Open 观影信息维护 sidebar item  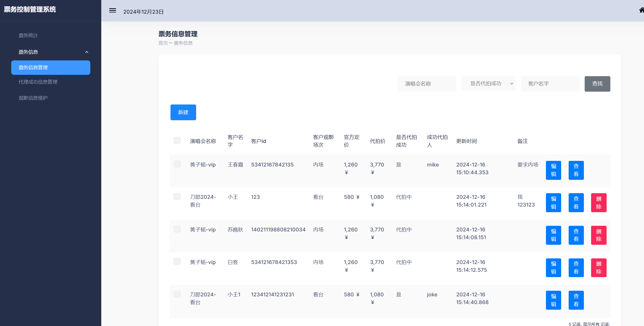33,98
